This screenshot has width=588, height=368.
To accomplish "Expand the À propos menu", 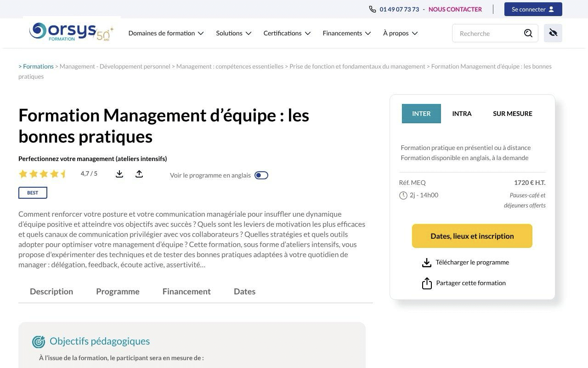I will (401, 33).
